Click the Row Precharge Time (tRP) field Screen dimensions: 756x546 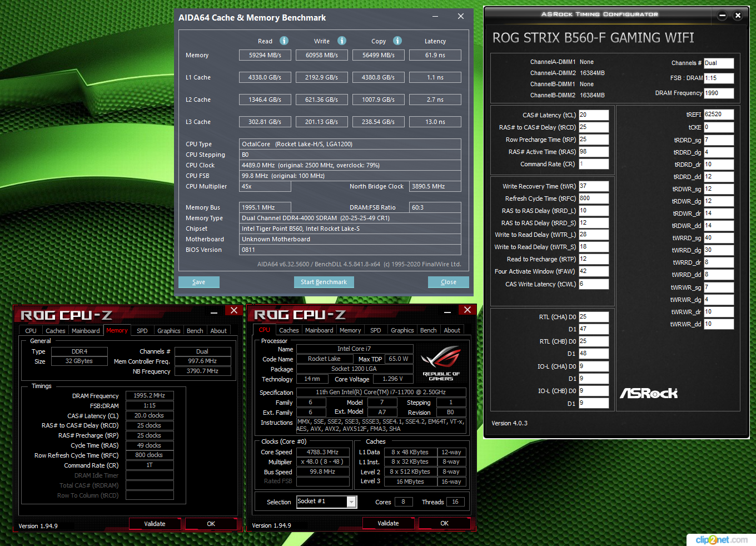[594, 140]
